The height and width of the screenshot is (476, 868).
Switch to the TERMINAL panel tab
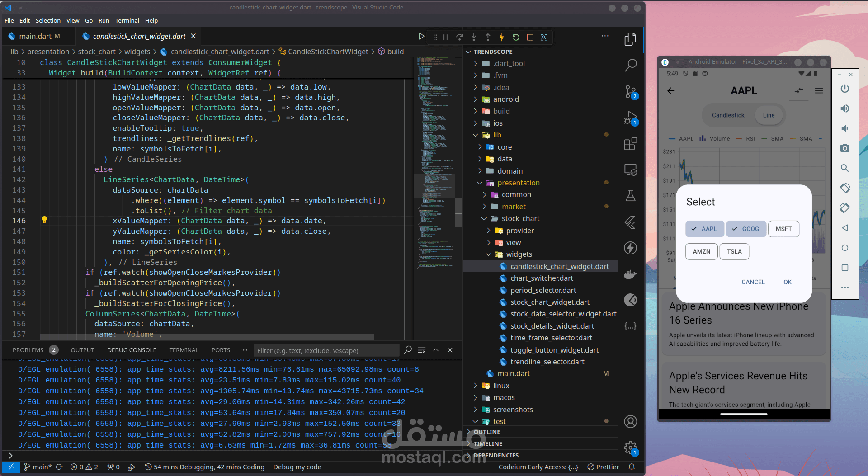(x=184, y=350)
